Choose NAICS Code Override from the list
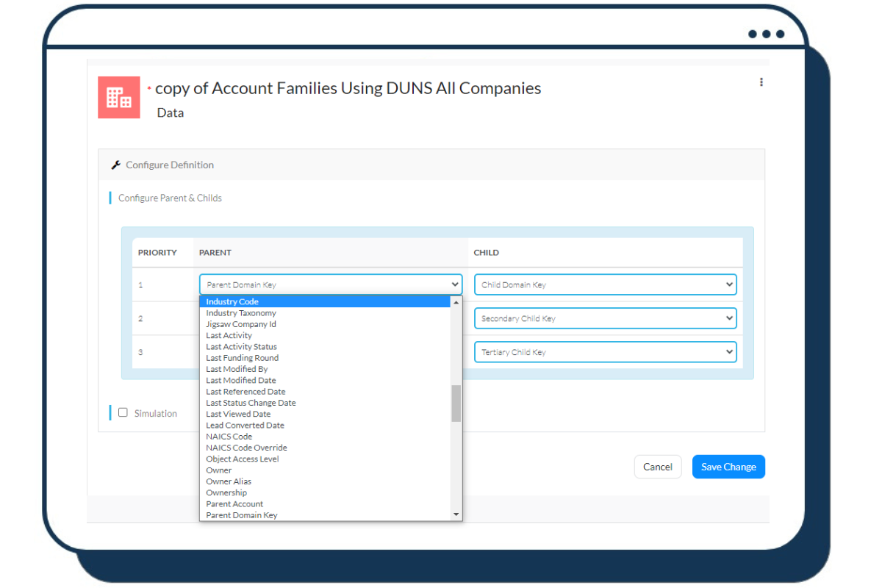Viewport: 882px width, 588px height. (246, 447)
